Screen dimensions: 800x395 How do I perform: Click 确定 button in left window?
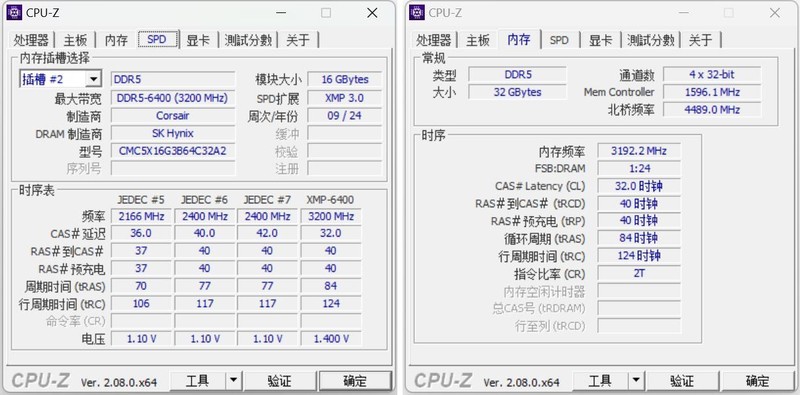click(355, 381)
